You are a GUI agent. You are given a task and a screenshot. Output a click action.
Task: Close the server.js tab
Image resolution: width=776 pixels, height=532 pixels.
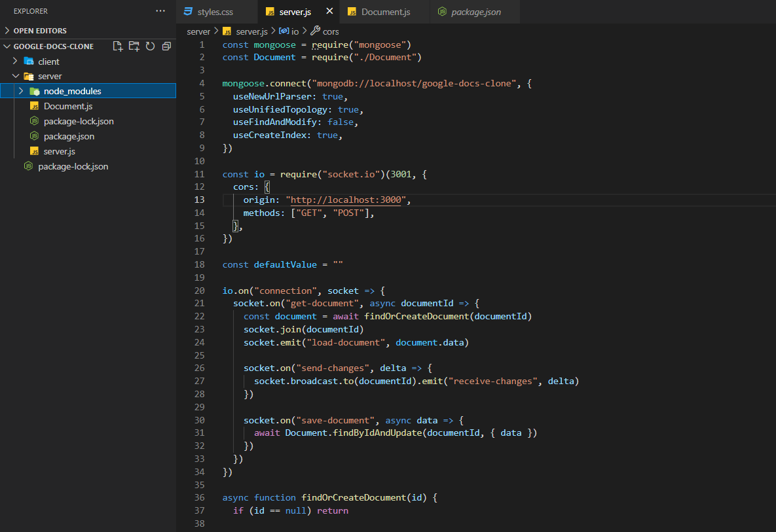tap(329, 11)
